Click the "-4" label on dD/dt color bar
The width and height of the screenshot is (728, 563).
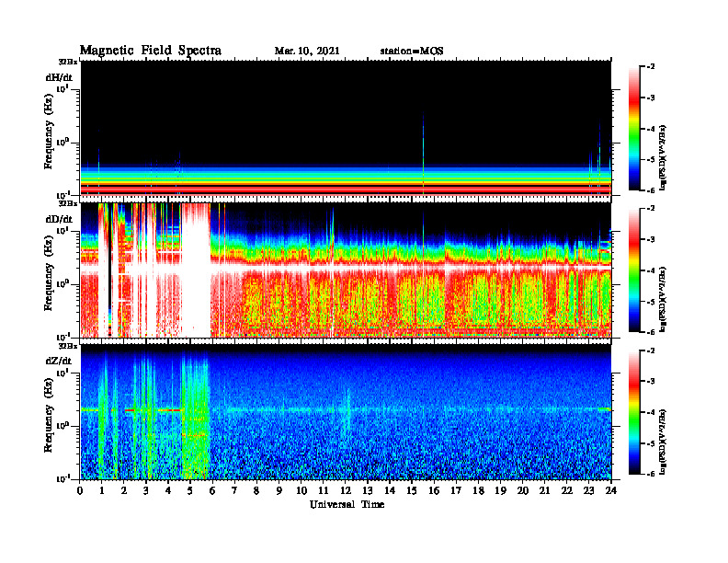[x=651, y=270]
